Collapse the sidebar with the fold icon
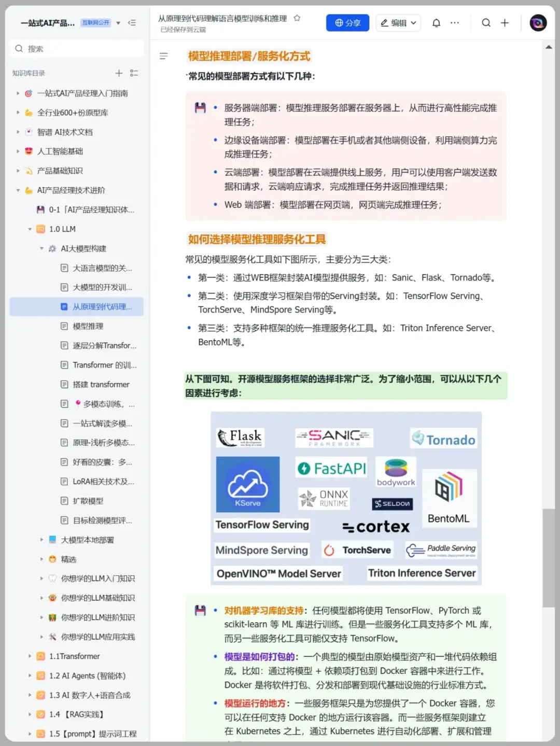 [132, 23]
